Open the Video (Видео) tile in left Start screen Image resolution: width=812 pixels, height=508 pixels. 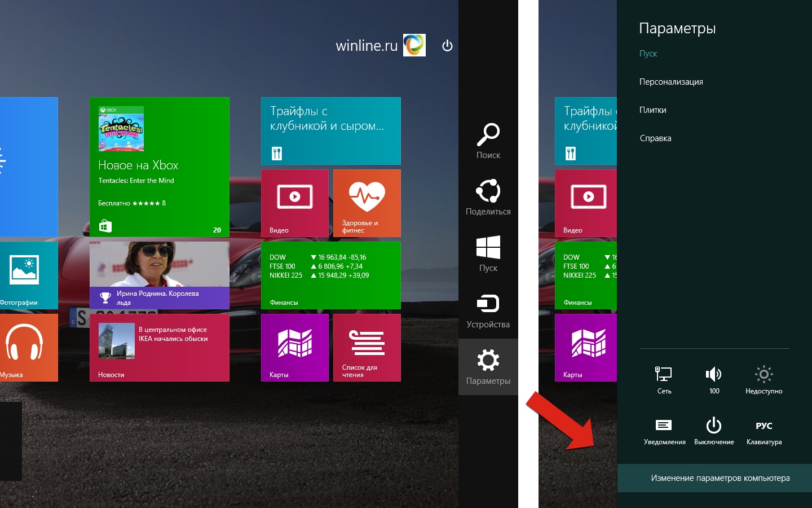tap(295, 203)
